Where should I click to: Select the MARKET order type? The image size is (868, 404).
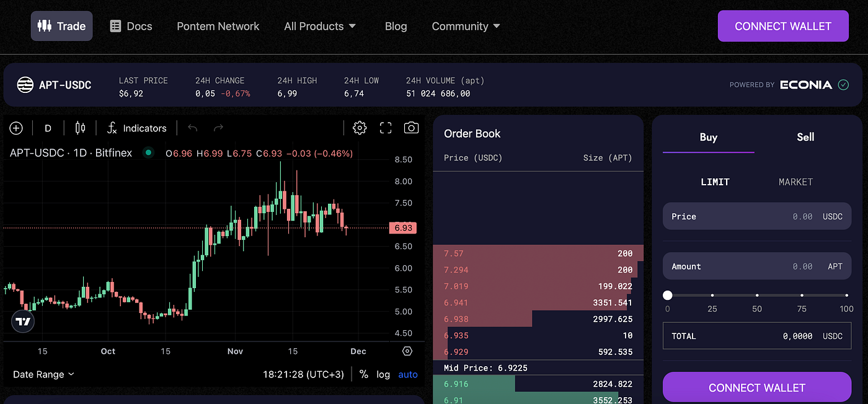coord(795,182)
